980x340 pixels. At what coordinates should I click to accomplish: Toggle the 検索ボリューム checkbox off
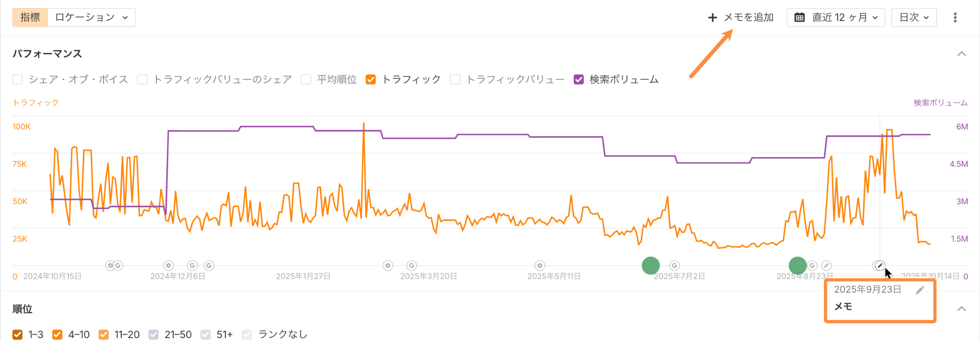click(579, 79)
